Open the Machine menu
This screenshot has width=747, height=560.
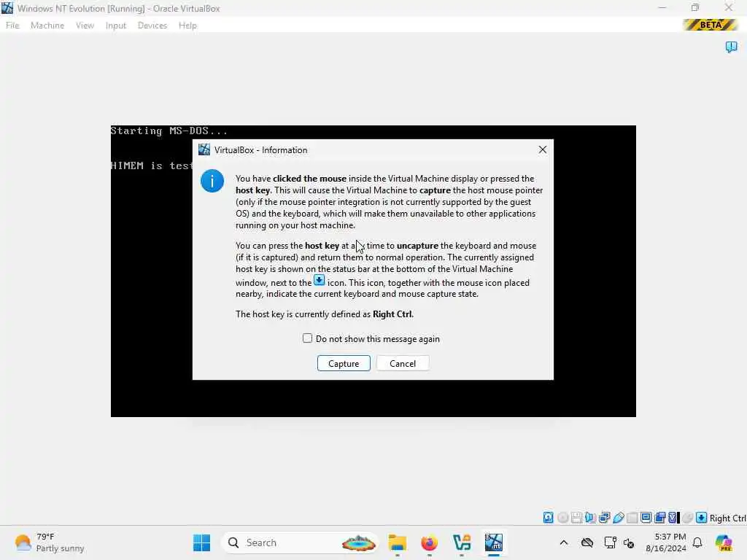tap(47, 26)
